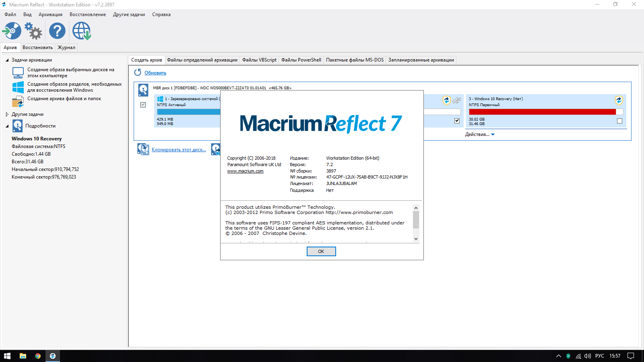
Task: Open the www.macrium.com link
Action: click(245, 171)
